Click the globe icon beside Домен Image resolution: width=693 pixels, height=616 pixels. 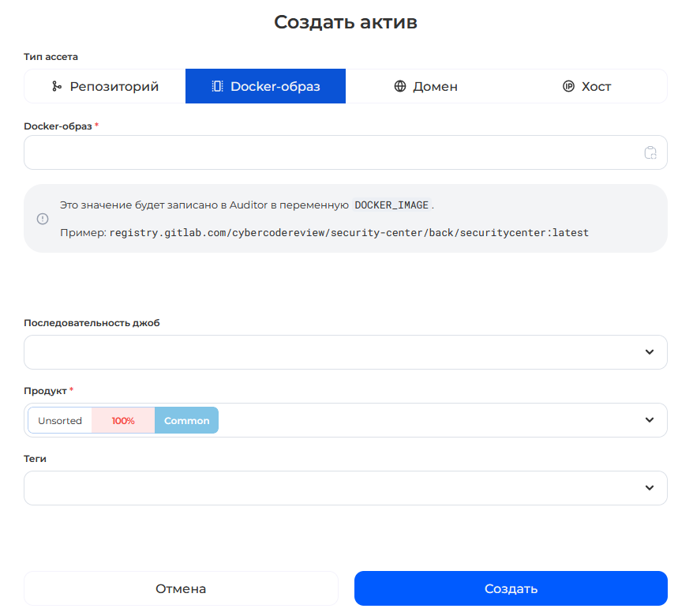(x=400, y=87)
